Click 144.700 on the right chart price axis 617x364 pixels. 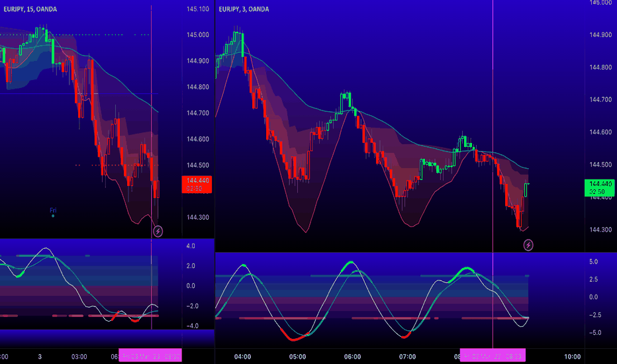coord(600,100)
